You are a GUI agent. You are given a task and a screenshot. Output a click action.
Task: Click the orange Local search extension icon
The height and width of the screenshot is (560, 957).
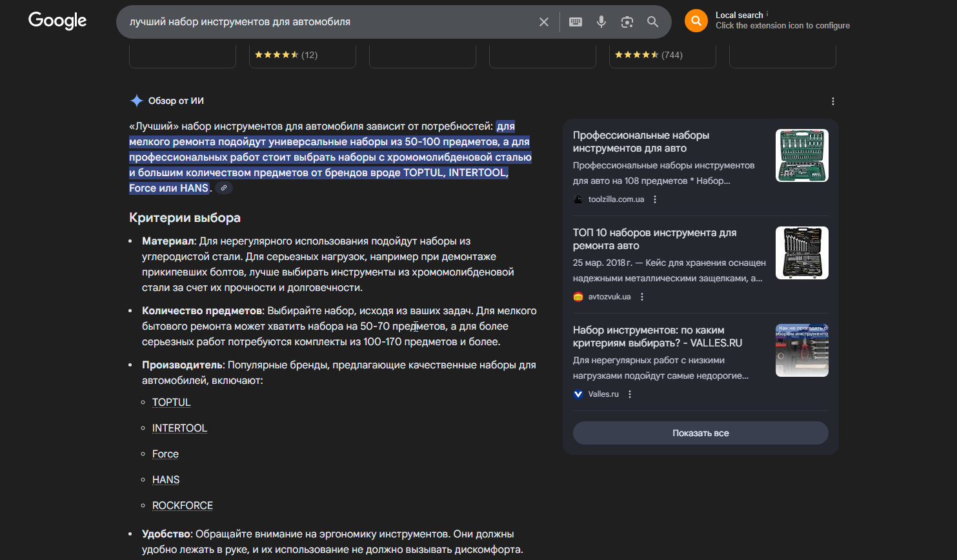click(696, 21)
